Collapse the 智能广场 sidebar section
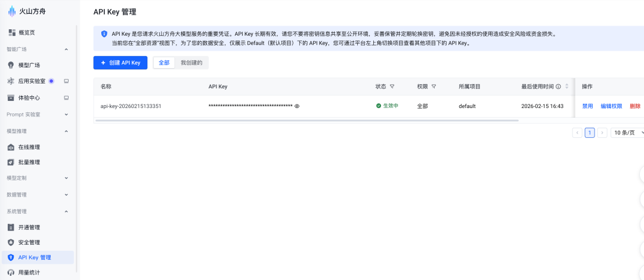 tap(66, 50)
